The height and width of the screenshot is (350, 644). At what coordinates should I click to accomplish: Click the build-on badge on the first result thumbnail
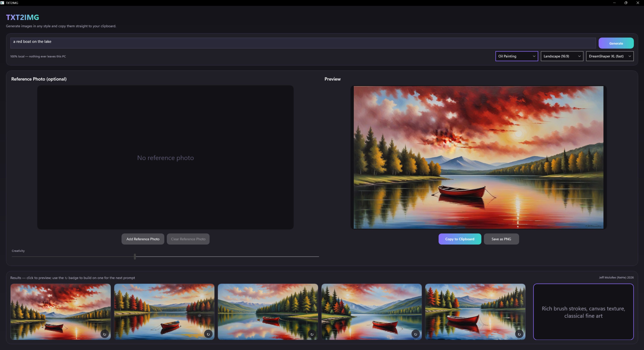click(104, 334)
